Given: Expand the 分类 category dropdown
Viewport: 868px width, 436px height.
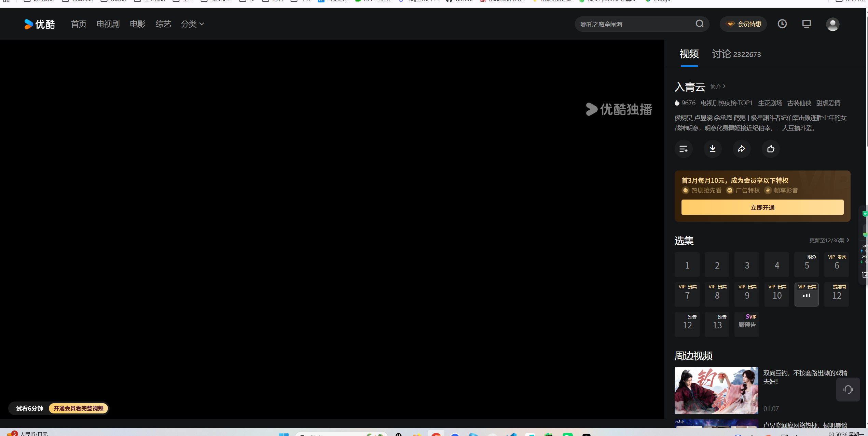Looking at the screenshot, I should [x=192, y=24].
